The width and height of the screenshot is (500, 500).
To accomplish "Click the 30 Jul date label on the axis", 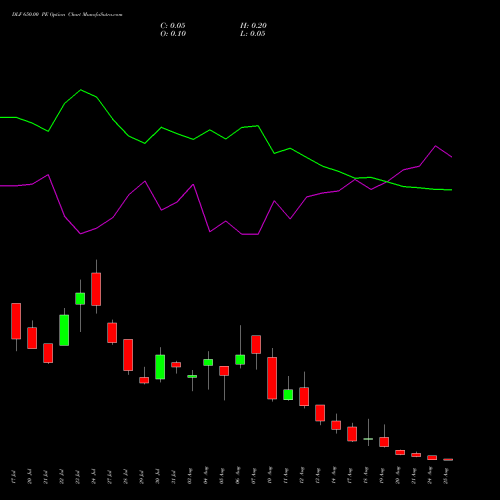I will click(x=158, y=477).
